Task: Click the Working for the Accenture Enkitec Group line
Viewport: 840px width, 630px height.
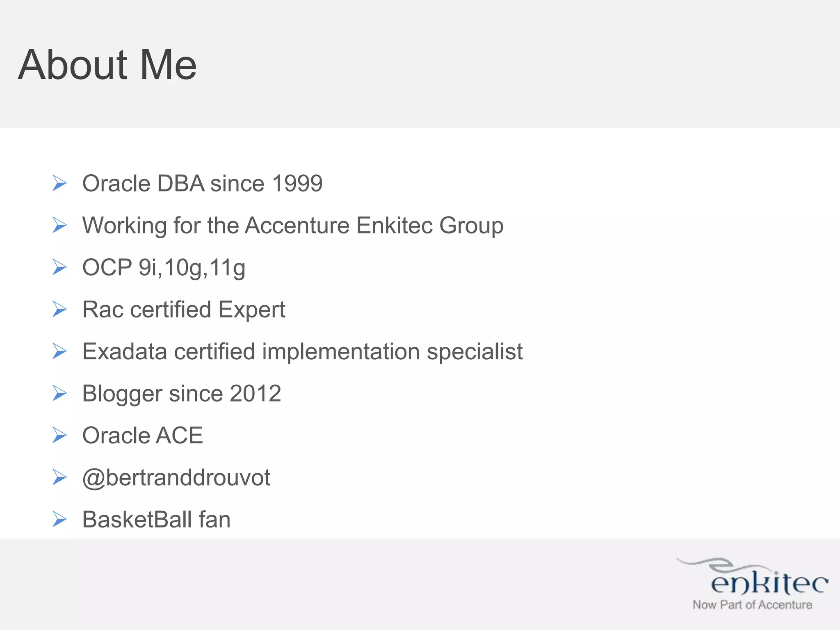Action: 293,226
